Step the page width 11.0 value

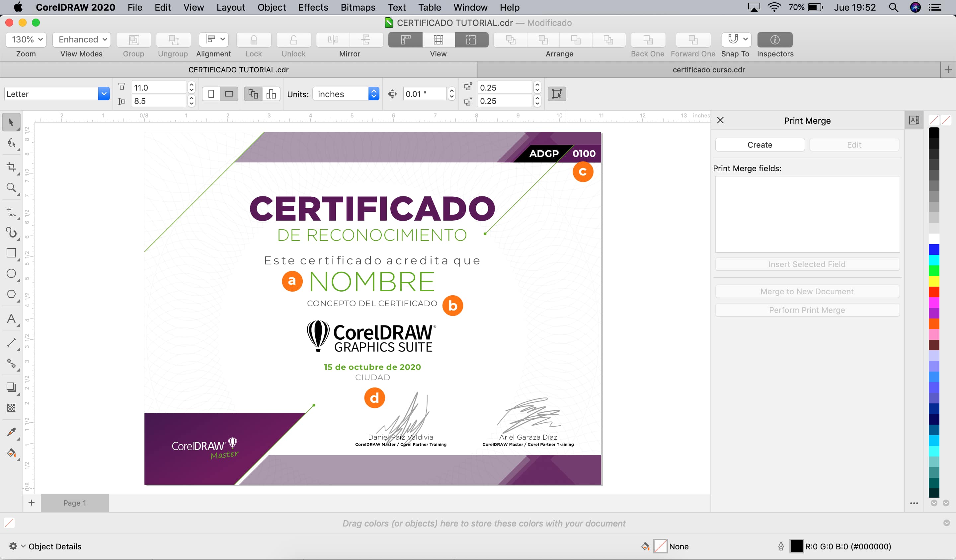pos(192,87)
